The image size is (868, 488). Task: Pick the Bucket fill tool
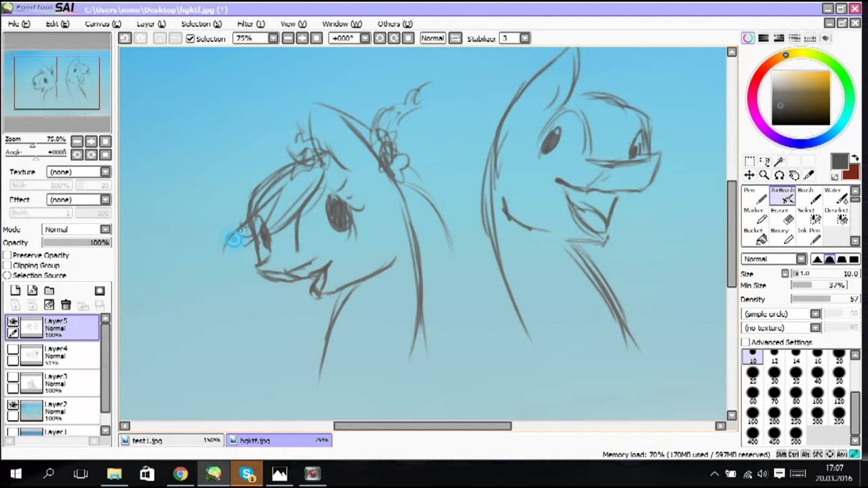pyautogui.click(x=755, y=237)
